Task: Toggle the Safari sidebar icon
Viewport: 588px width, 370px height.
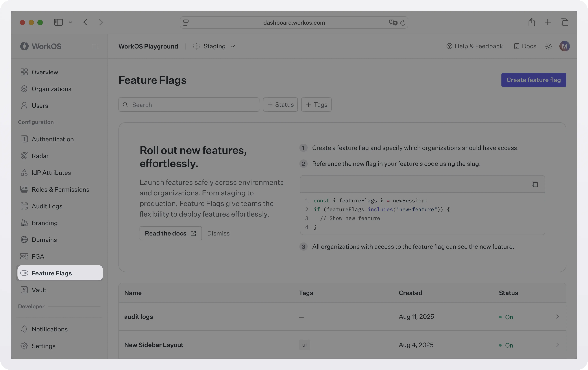Action: tap(58, 22)
